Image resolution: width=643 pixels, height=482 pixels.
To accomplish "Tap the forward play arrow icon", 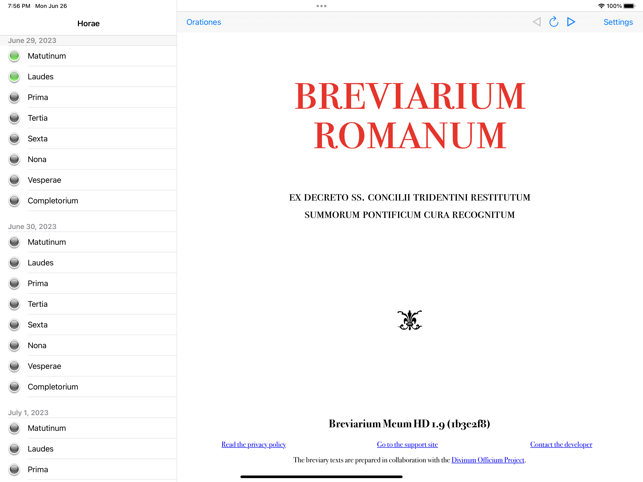I will [571, 22].
